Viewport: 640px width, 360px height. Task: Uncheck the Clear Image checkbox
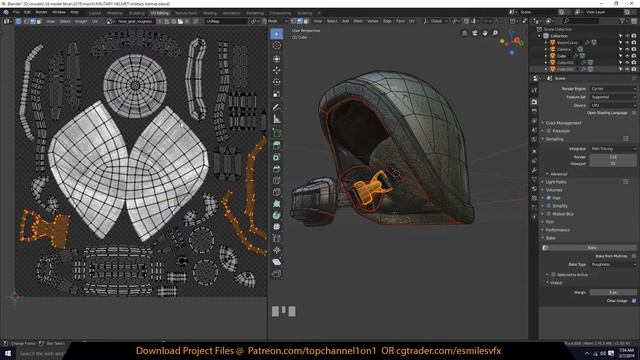click(634, 301)
